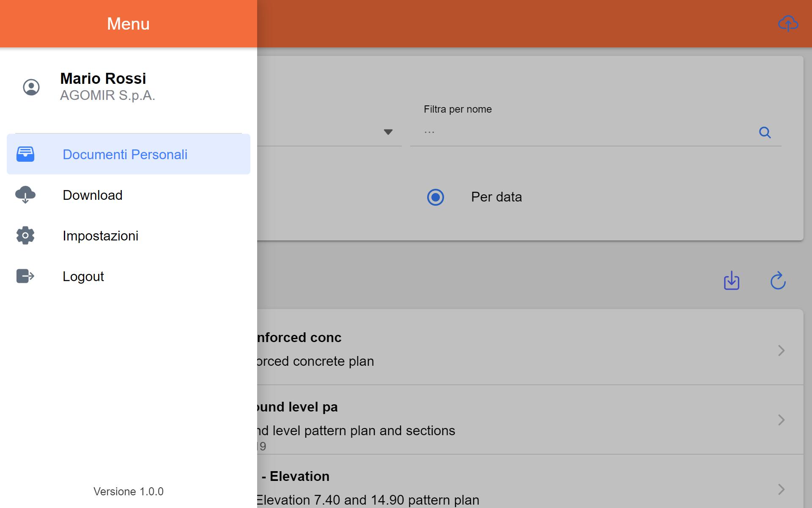This screenshot has width=812, height=508.
Task: Click the Download cloud icon in menu
Action: tap(25, 195)
